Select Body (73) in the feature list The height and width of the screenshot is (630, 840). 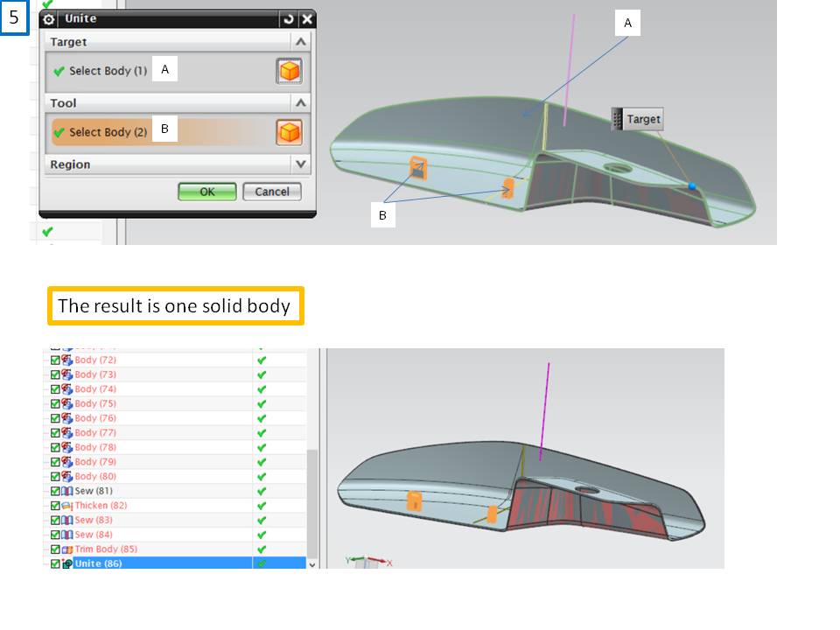coord(95,374)
